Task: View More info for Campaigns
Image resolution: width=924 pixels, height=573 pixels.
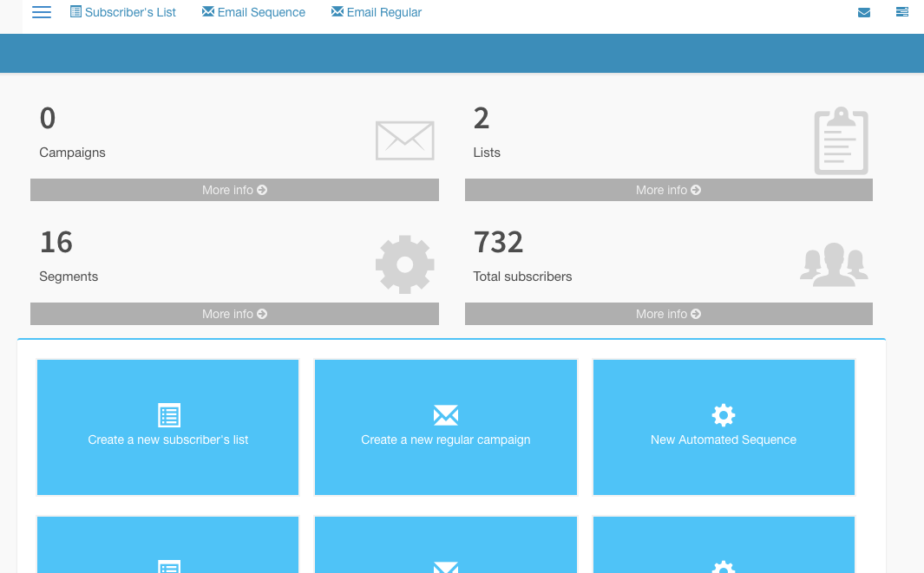Action: click(234, 190)
